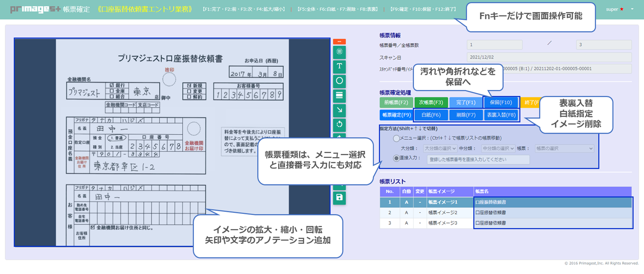Viewport: 644px width, 274px height.
Task: Open the 中分類の選択 dropdown
Action: pos(498,148)
